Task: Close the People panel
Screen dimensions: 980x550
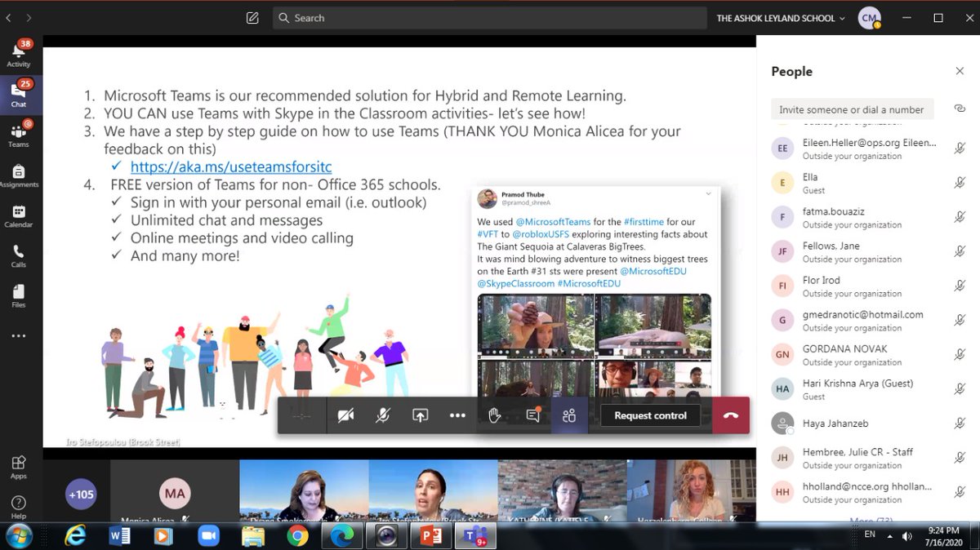Action: point(960,71)
